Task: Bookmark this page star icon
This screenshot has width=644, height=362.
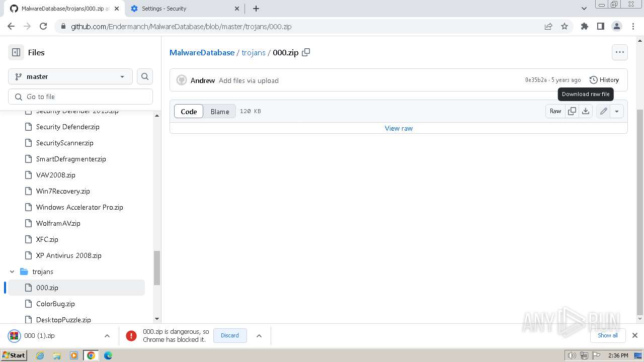Action: point(565,27)
